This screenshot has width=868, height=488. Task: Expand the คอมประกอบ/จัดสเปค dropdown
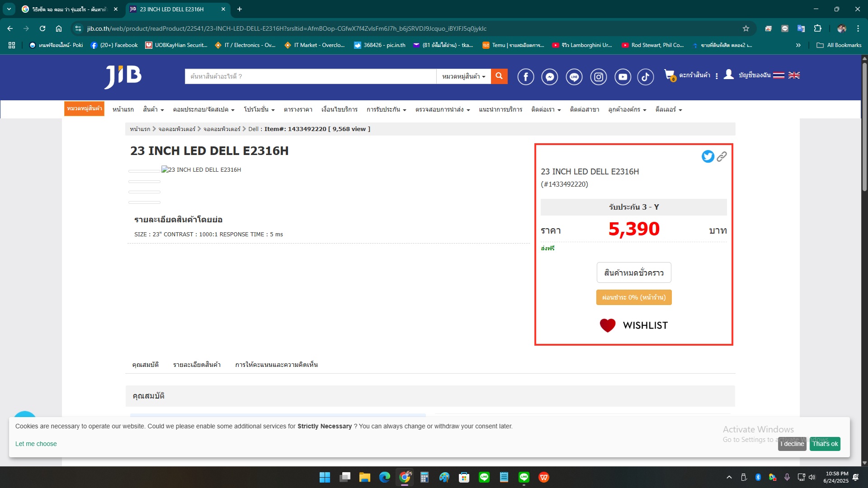pyautogui.click(x=203, y=109)
